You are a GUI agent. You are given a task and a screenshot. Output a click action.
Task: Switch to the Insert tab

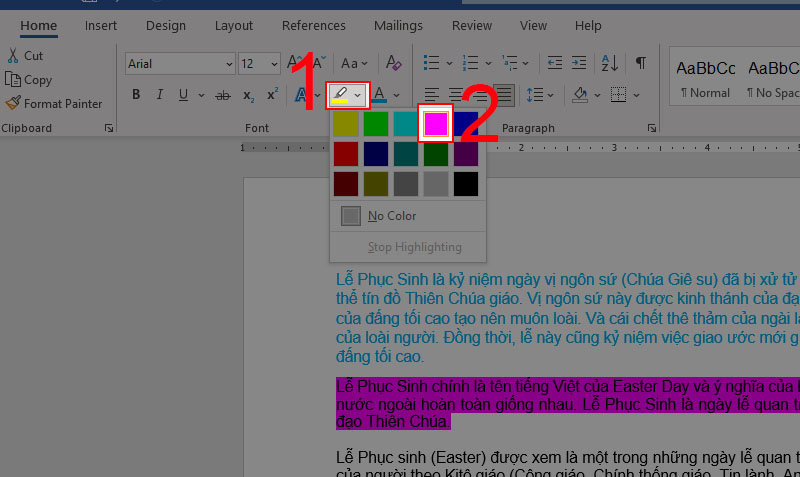coord(100,25)
